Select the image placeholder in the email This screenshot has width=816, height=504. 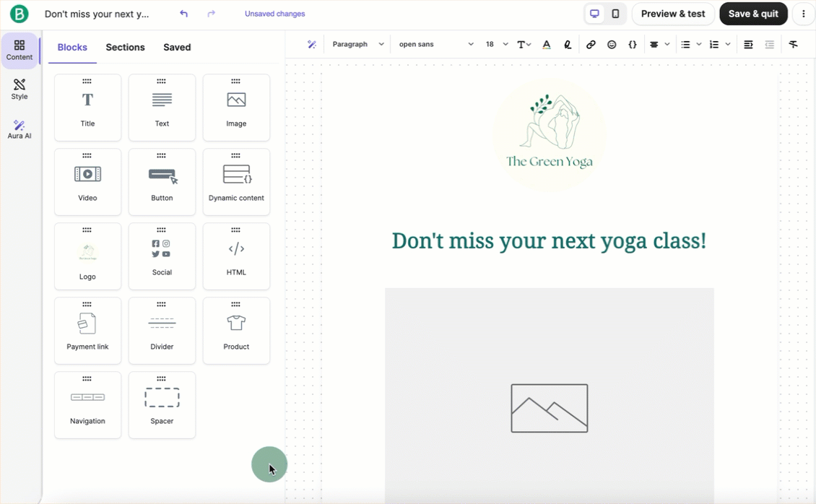click(x=549, y=408)
